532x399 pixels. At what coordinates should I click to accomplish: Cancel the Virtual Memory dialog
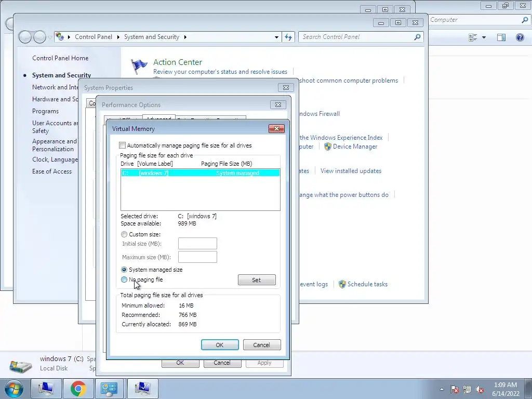(x=262, y=345)
